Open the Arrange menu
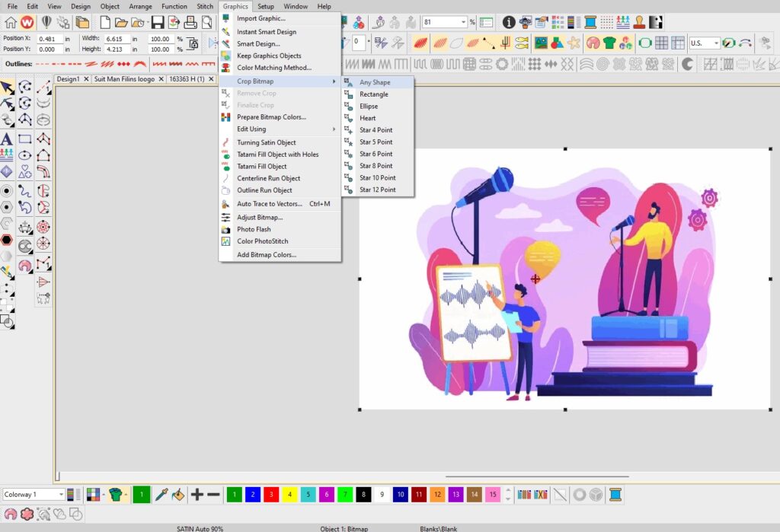 point(141,6)
